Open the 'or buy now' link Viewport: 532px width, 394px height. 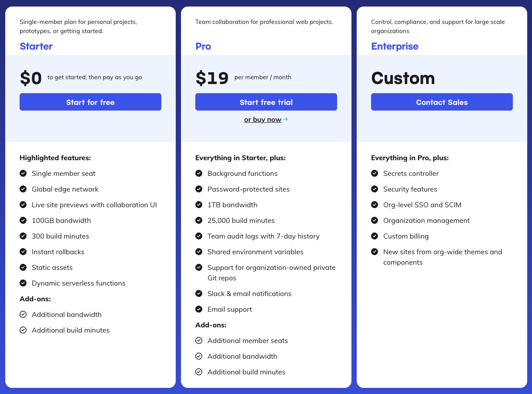pos(263,119)
